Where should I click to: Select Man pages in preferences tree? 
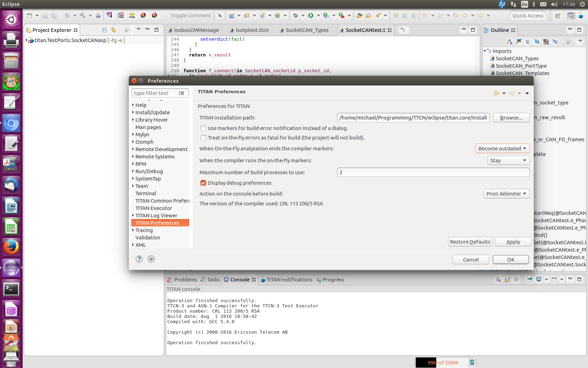point(148,127)
